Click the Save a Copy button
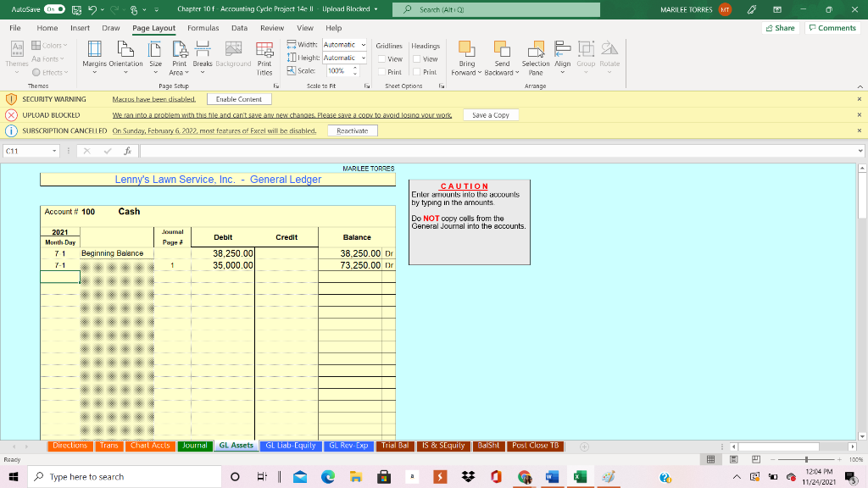The image size is (868, 488). pyautogui.click(x=490, y=114)
